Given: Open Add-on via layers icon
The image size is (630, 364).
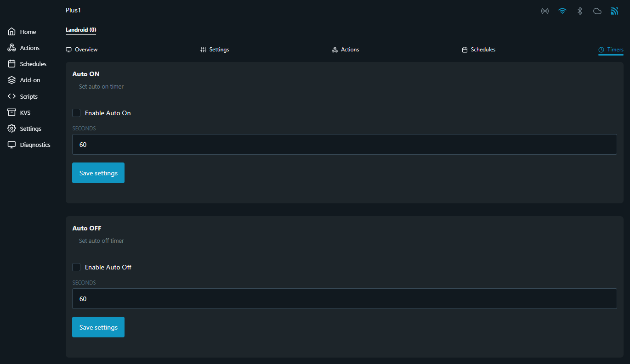Looking at the screenshot, I should click(x=12, y=80).
